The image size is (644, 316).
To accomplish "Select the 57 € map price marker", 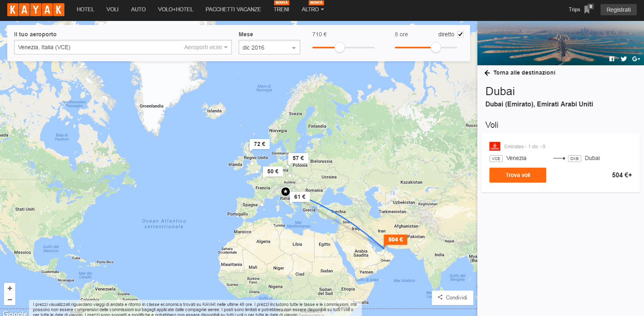I will pos(298,158).
